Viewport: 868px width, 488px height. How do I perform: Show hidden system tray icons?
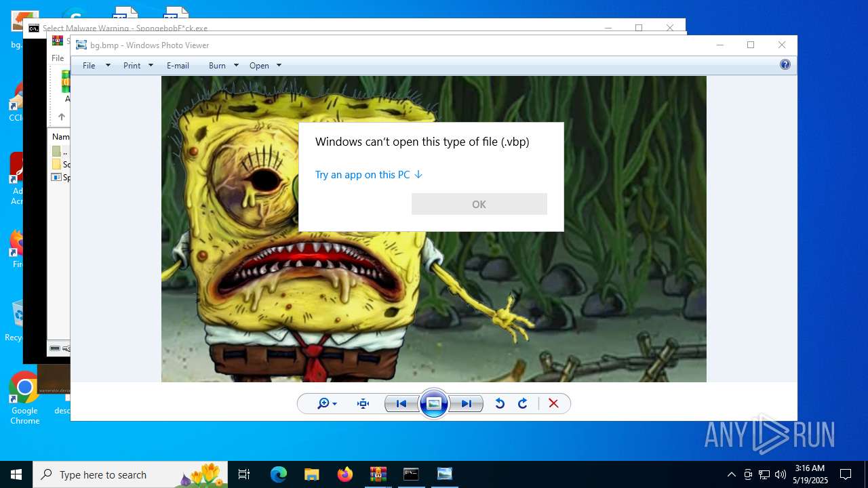tap(731, 474)
